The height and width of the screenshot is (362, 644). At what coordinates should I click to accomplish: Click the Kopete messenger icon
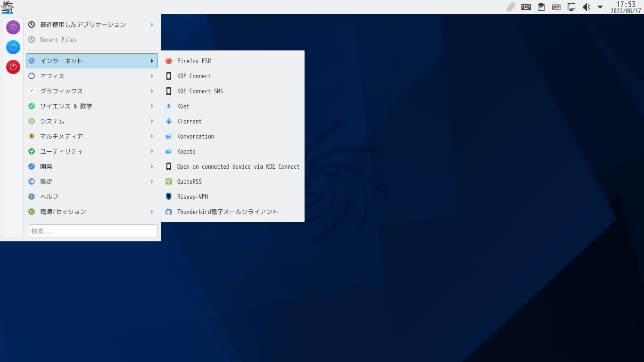pos(169,151)
